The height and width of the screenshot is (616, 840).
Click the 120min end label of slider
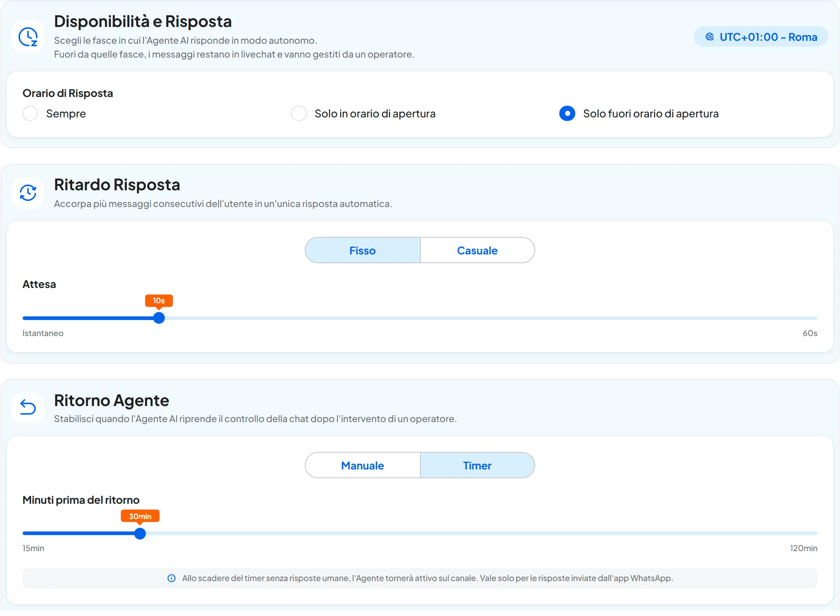pos(803,548)
